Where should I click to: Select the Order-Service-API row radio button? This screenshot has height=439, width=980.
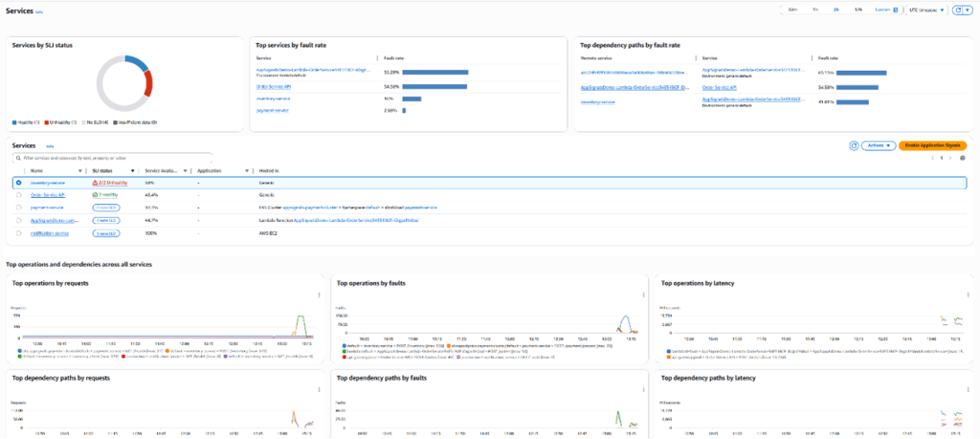(18, 194)
